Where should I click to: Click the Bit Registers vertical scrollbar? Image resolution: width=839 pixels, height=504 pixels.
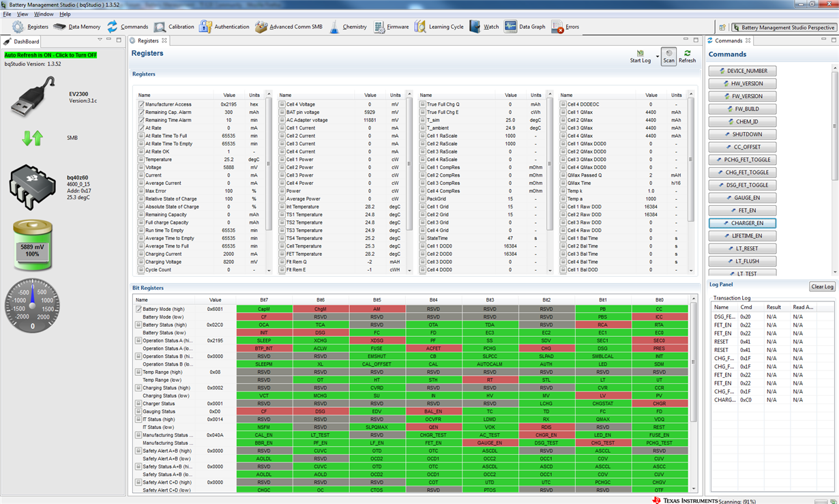click(694, 394)
